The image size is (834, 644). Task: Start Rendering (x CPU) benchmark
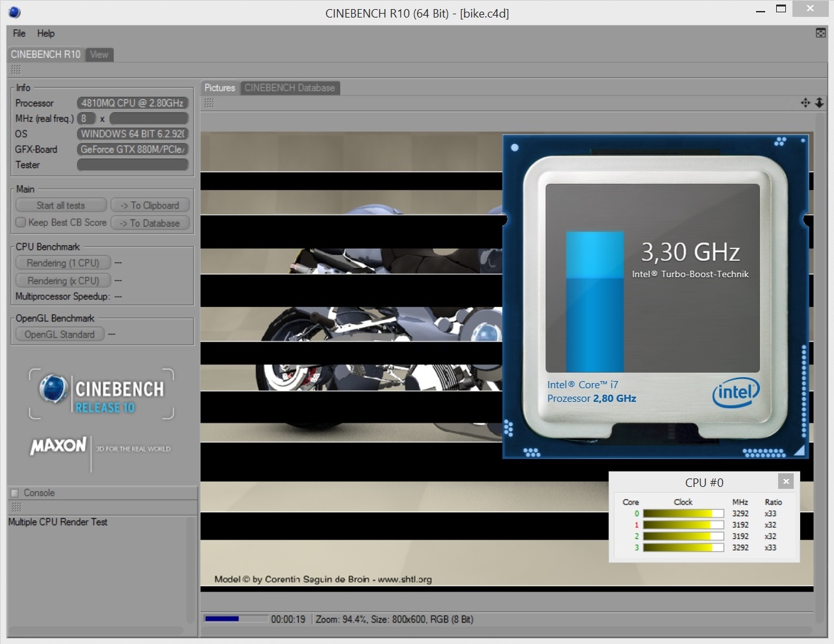[x=63, y=280]
